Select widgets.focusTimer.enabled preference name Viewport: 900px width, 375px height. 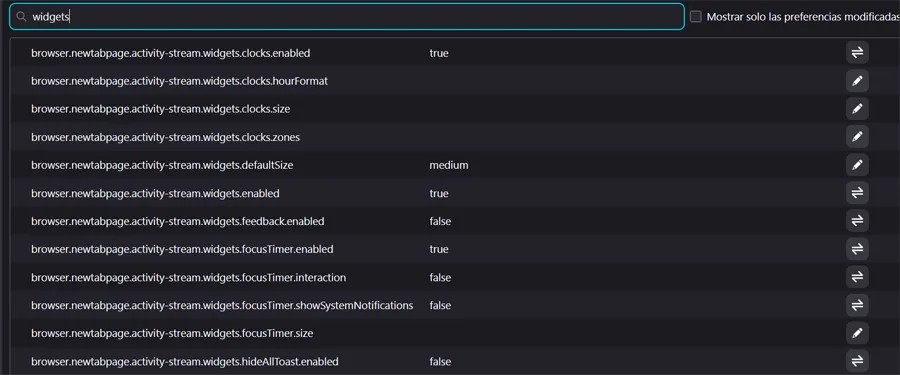(182, 249)
